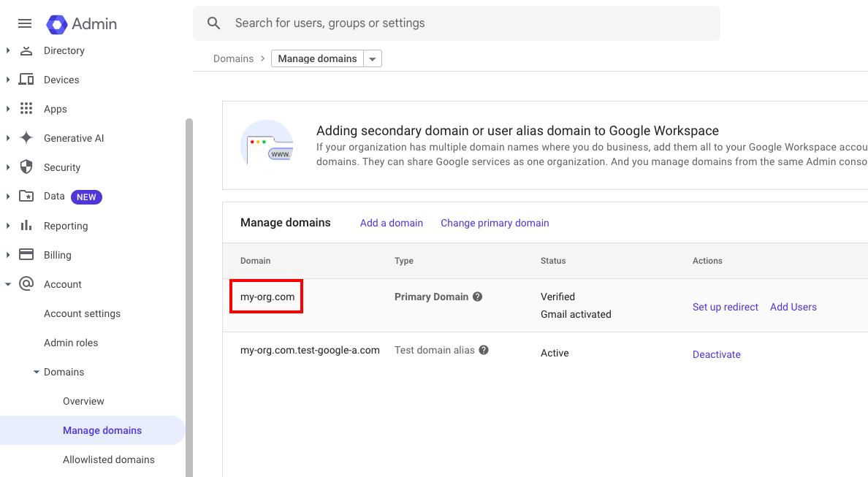
Task: Click Set up redirect for my-org.com
Action: 725,307
